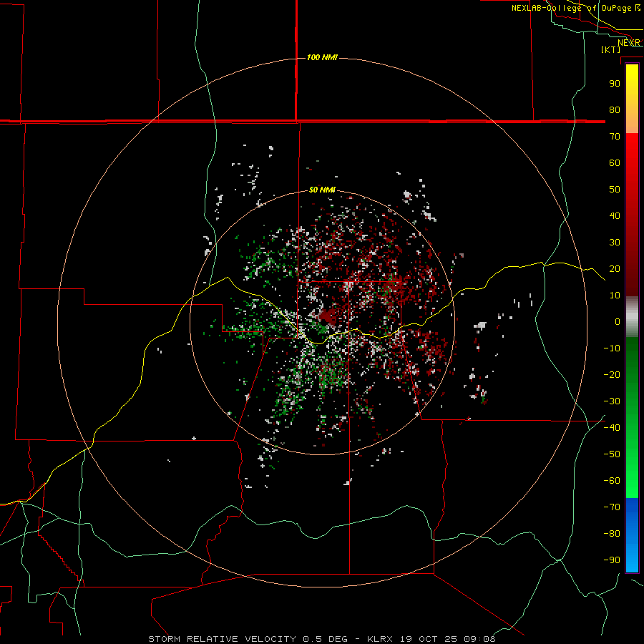Click the 0.5 DEG elevation text
The height and width of the screenshot is (644, 644).
click(325, 639)
